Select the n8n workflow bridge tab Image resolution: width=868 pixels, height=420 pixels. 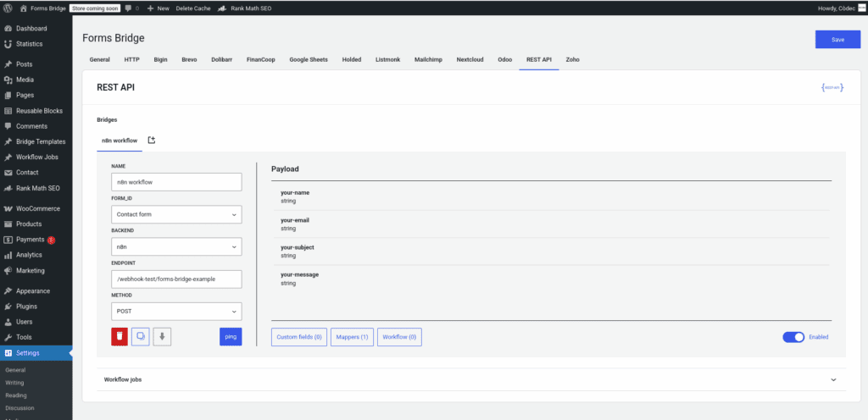point(120,141)
